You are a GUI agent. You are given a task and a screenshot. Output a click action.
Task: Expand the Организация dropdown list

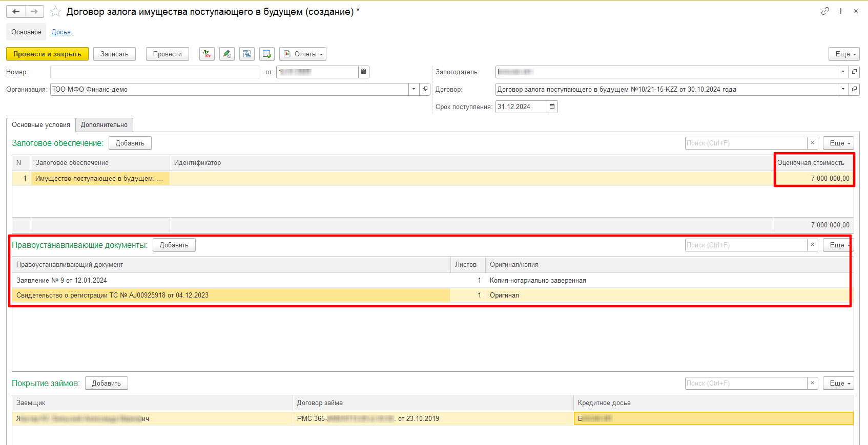pyautogui.click(x=414, y=89)
